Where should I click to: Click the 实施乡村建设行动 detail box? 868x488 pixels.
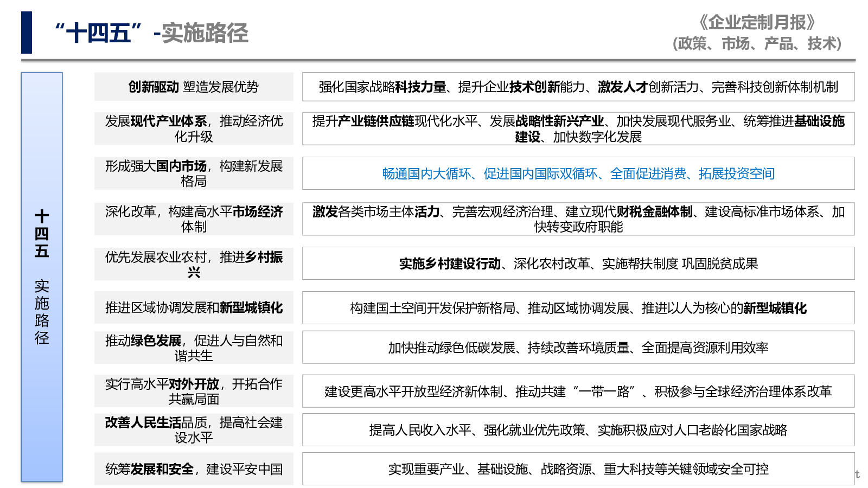578,264
